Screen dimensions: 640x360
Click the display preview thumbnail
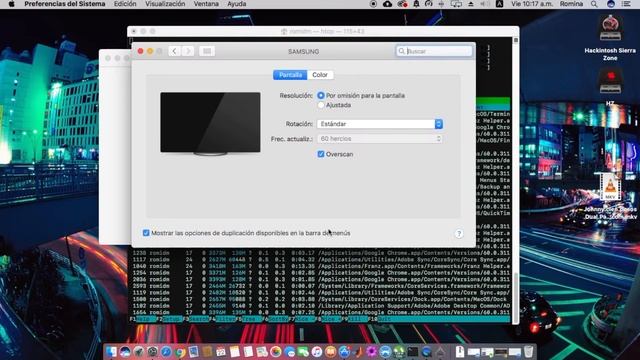[210, 124]
